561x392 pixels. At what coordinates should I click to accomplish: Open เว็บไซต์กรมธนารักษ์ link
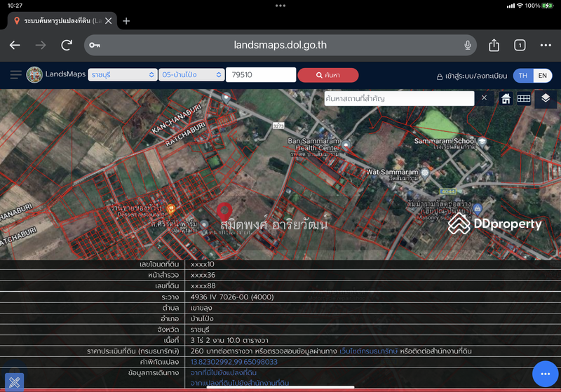369,351
